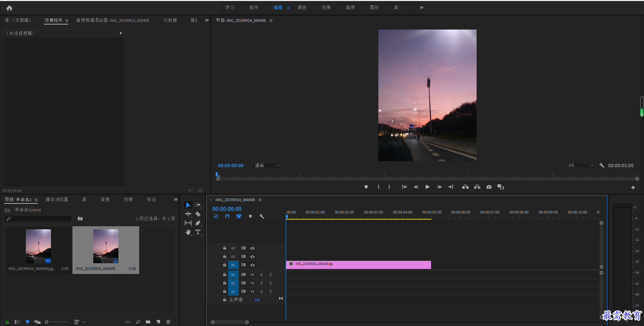
Task: Open Find in project panel footer
Action: (x=138, y=322)
